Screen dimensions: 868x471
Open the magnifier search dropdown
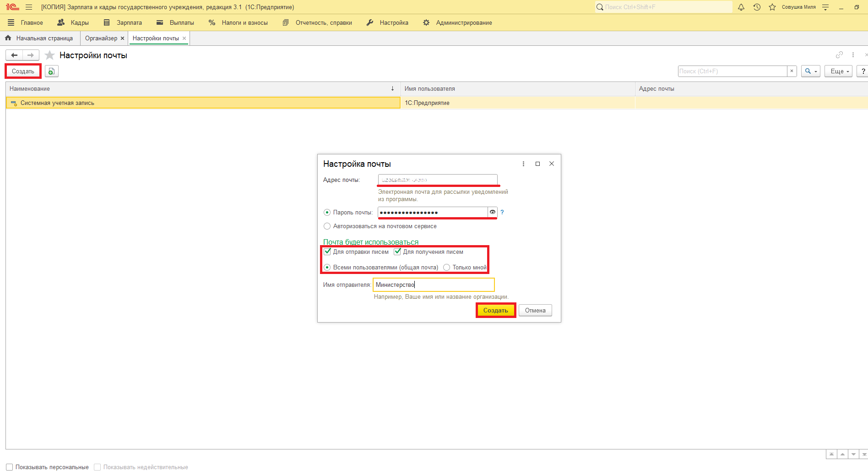(x=810, y=71)
